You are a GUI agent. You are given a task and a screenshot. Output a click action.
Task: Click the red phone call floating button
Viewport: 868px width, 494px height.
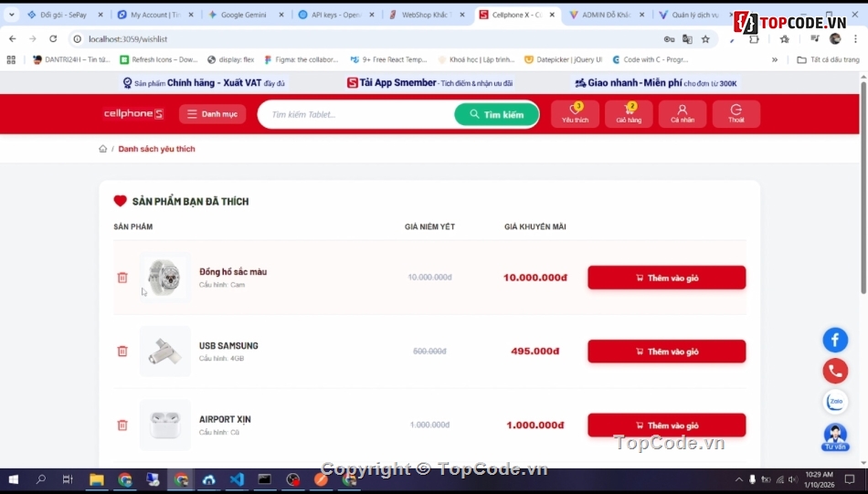(835, 372)
